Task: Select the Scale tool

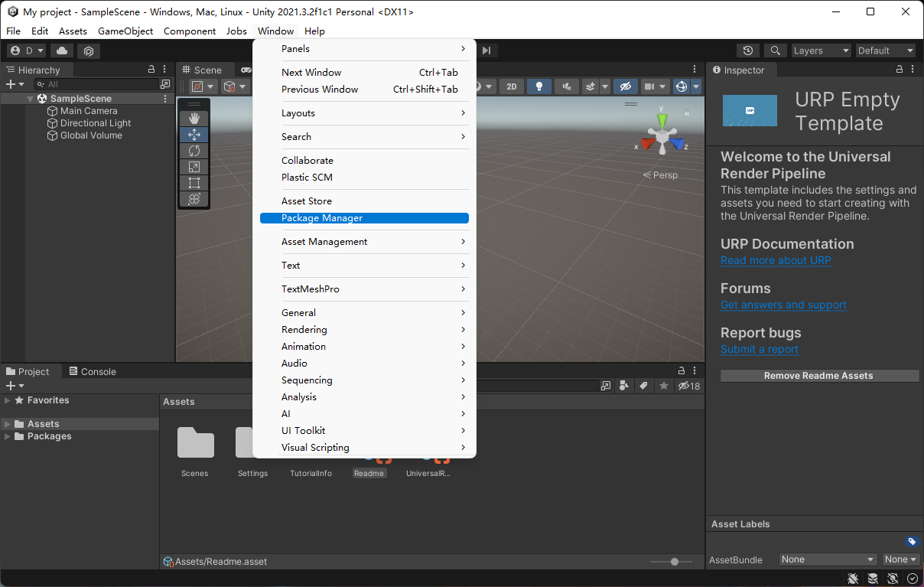Action: tap(194, 166)
